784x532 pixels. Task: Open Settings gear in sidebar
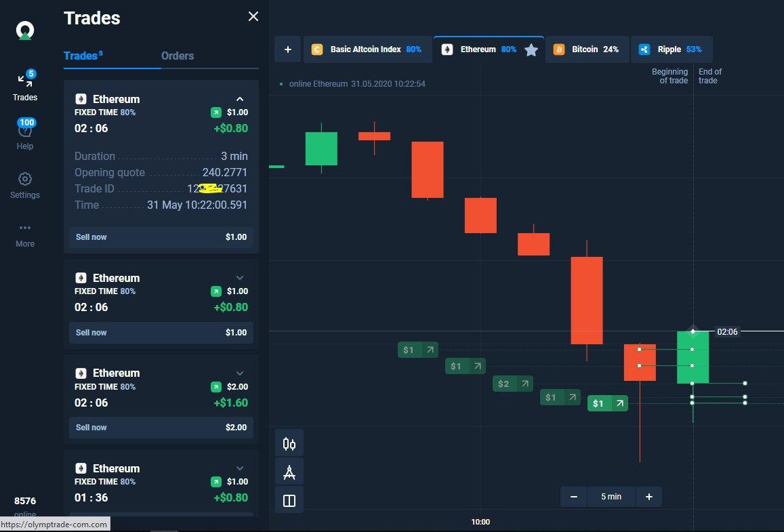[25, 186]
